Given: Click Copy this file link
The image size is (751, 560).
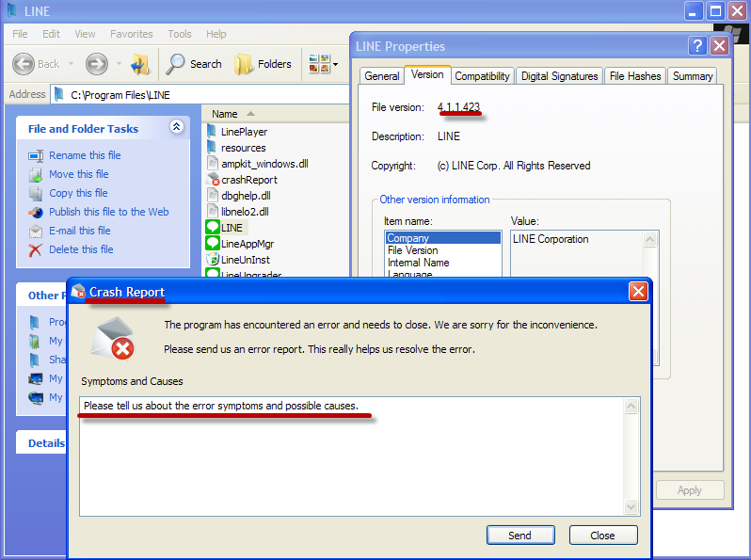Looking at the screenshot, I should click(x=78, y=193).
